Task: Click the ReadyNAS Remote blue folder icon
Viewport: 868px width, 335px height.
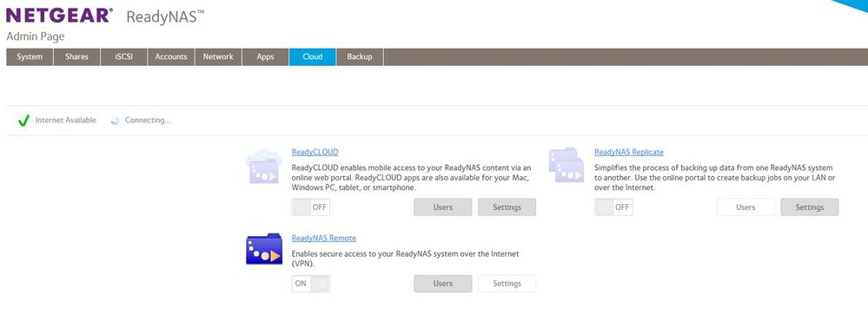Action: point(264,249)
